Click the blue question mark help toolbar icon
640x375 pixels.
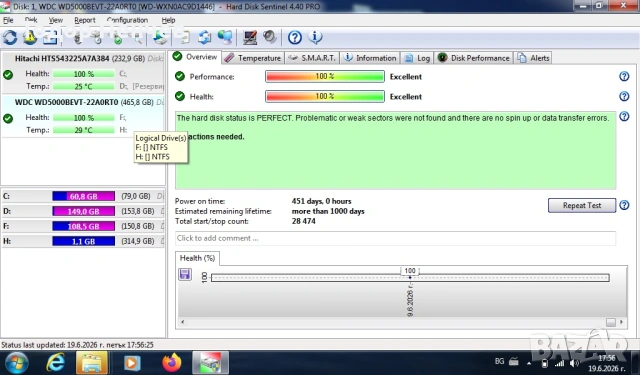[295, 38]
